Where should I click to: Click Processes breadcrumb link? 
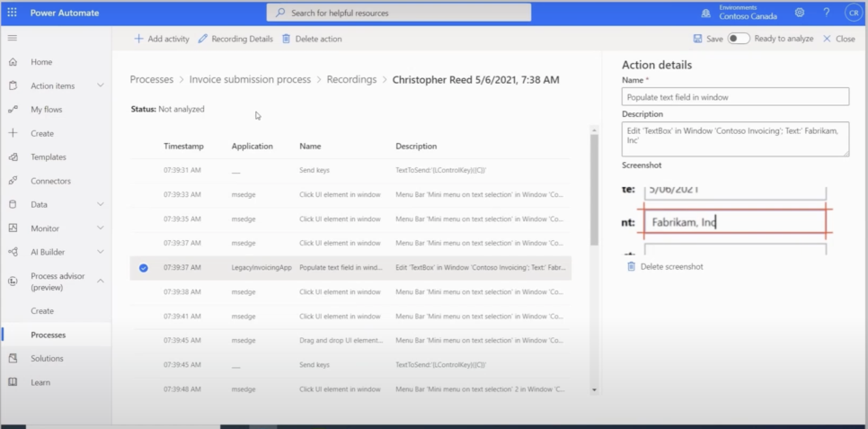tap(152, 80)
